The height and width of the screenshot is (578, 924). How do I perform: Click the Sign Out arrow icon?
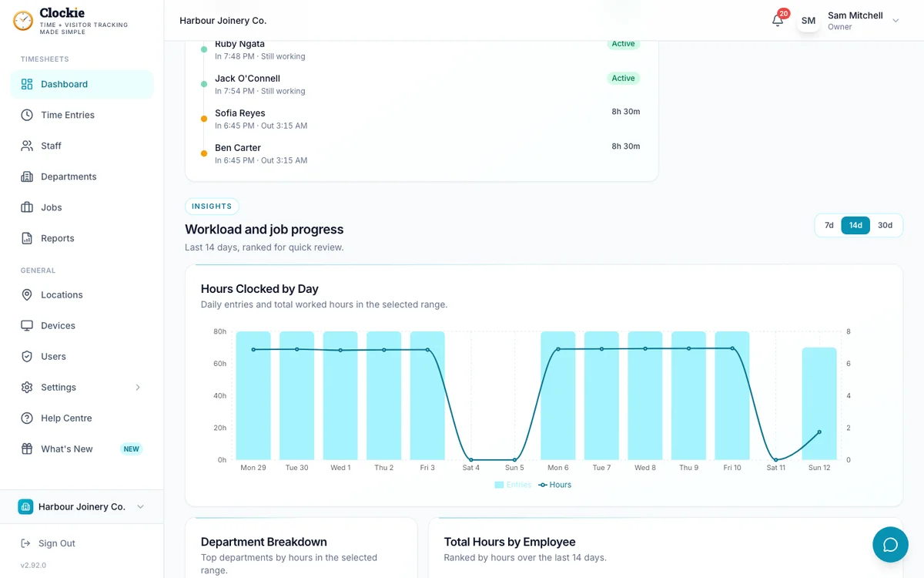[26, 543]
